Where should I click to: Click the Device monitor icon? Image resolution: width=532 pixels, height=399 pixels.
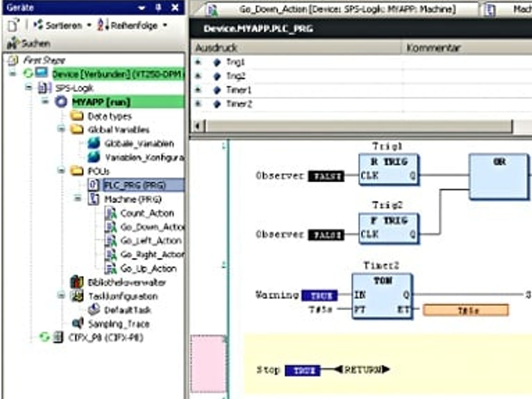pos(41,73)
